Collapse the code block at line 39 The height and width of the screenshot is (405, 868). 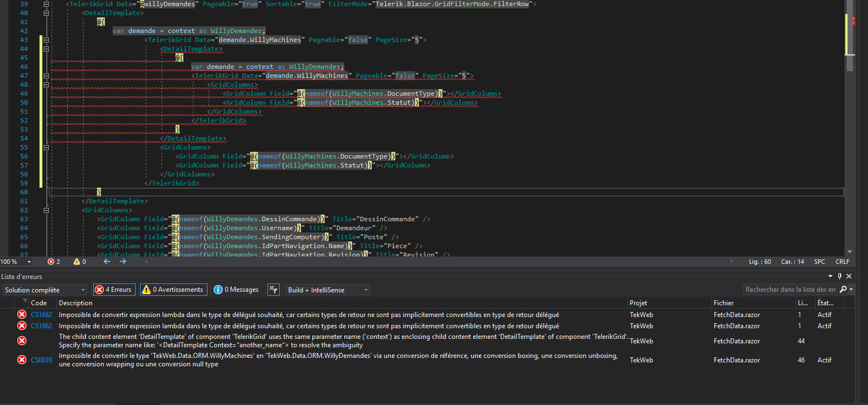pos(46,4)
